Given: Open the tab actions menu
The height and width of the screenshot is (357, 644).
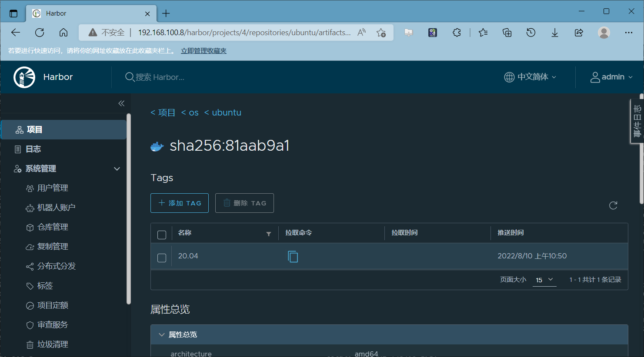Looking at the screenshot, I should [x=13, y=13].
